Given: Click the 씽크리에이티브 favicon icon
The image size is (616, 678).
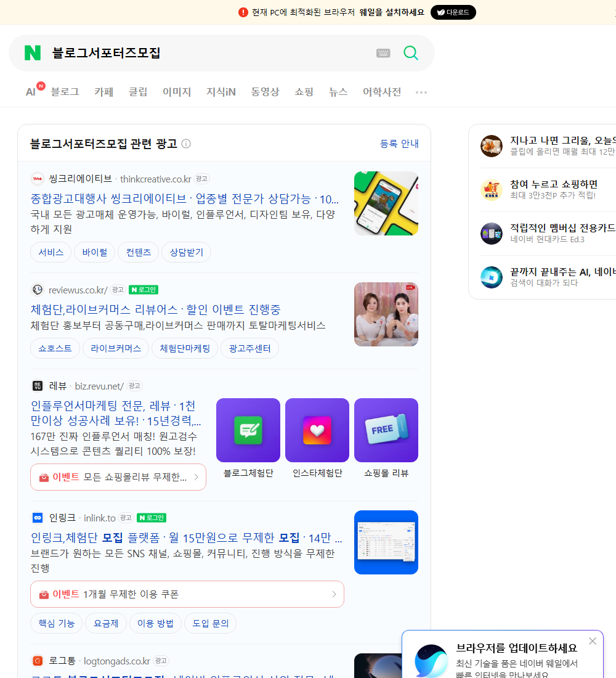Looking at the screenshot, I should coord(38,179).
